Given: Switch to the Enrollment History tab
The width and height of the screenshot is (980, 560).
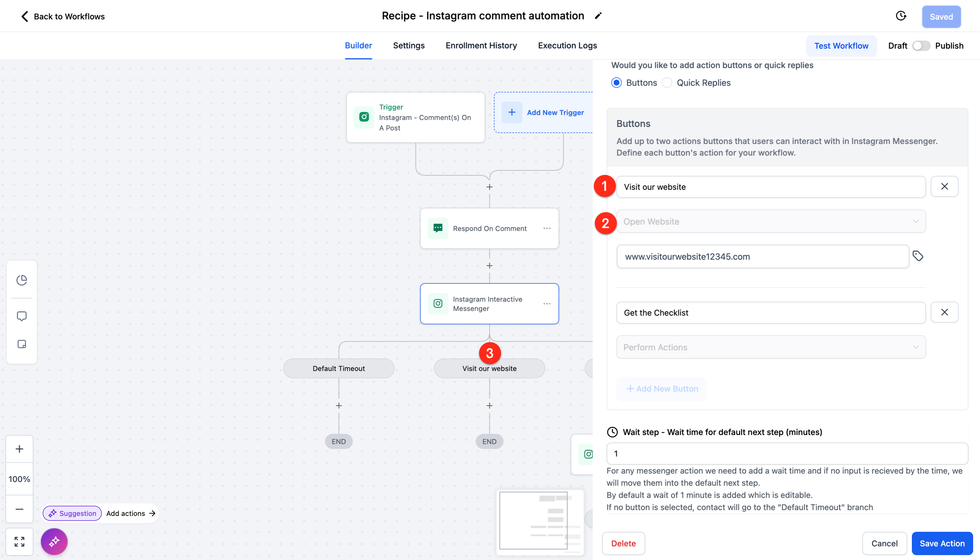Looking at the screenshot, I should pos(481,46).
